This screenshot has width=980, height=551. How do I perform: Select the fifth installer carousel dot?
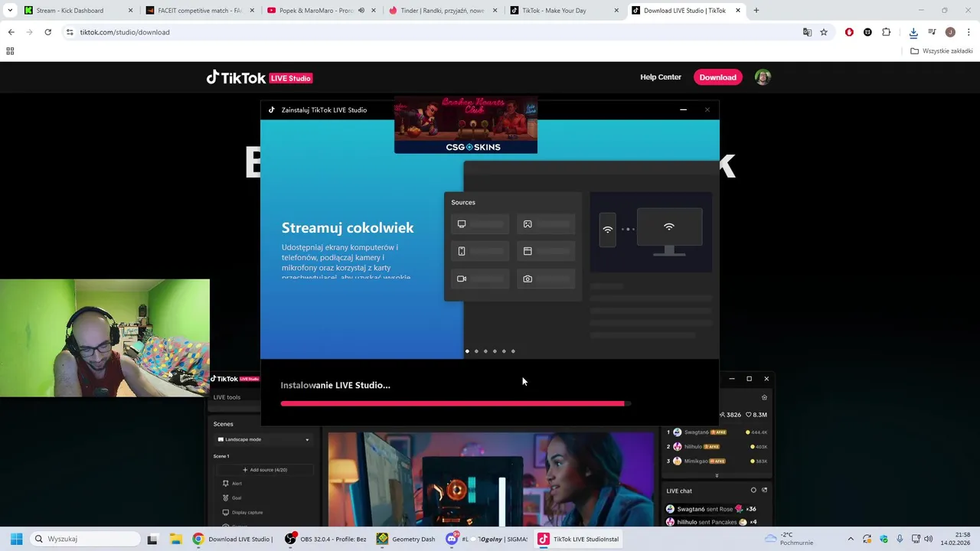tap(504, 351)
